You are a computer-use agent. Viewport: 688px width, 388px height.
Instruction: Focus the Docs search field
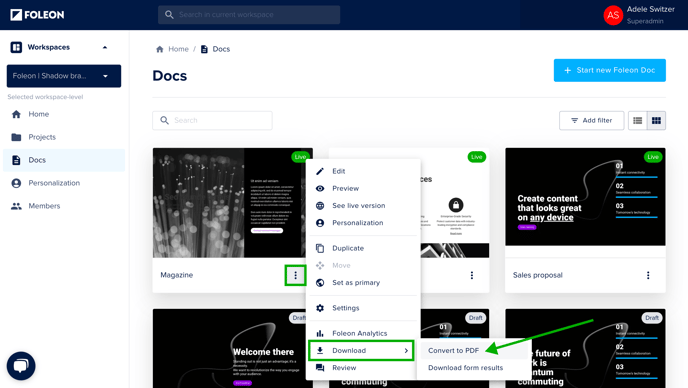pyautogui.click(x=212, y=120)
